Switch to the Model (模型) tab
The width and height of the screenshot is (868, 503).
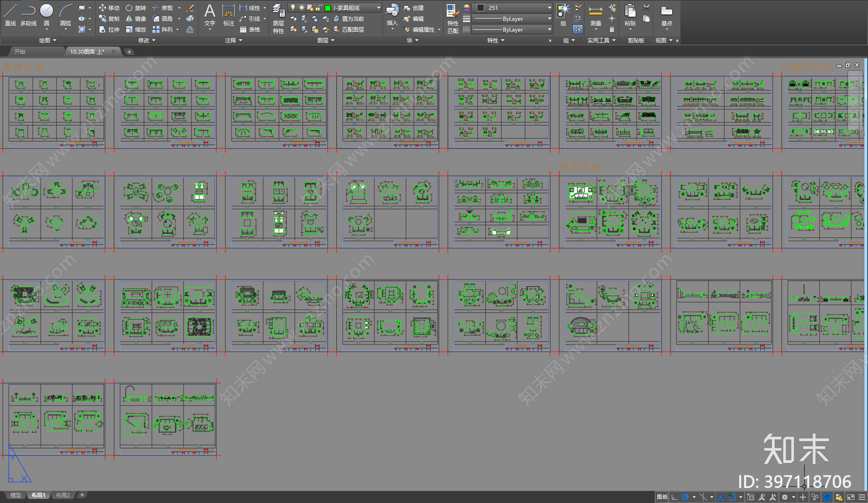(x=16, y=495)
